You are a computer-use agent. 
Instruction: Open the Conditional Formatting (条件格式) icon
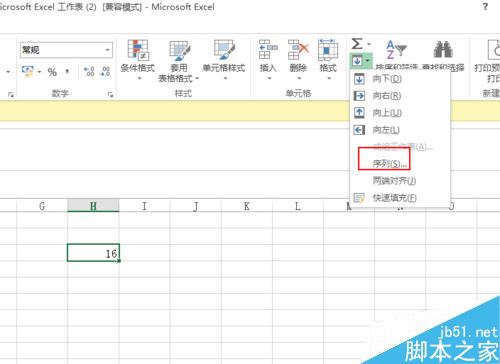click(x=138, y=50)
